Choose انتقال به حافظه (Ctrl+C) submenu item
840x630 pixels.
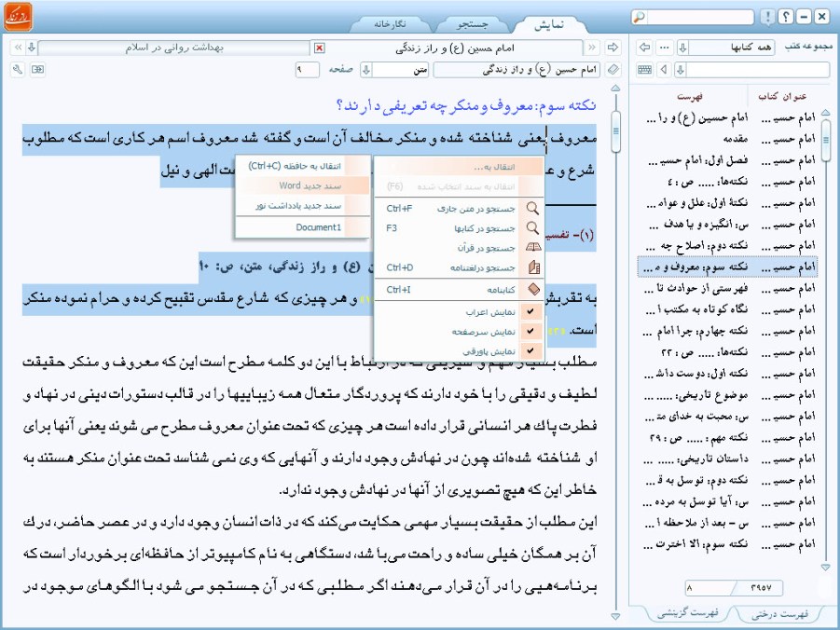point(303,166)
